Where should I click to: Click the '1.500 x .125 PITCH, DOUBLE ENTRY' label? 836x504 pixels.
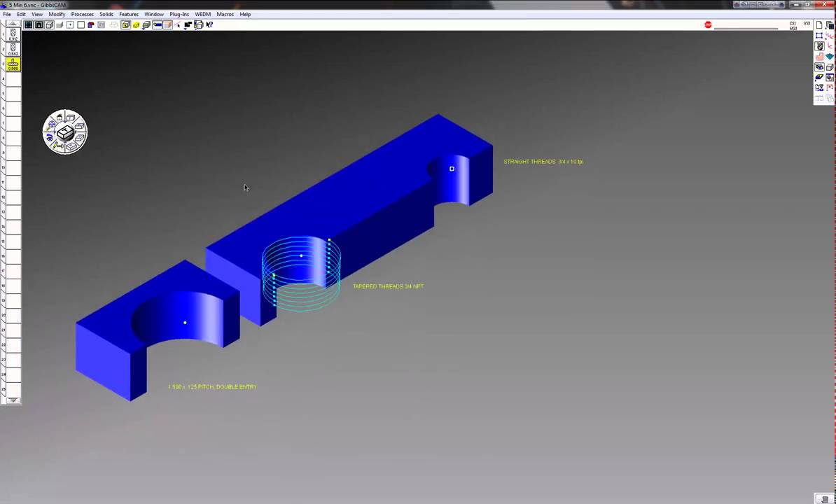212,387
